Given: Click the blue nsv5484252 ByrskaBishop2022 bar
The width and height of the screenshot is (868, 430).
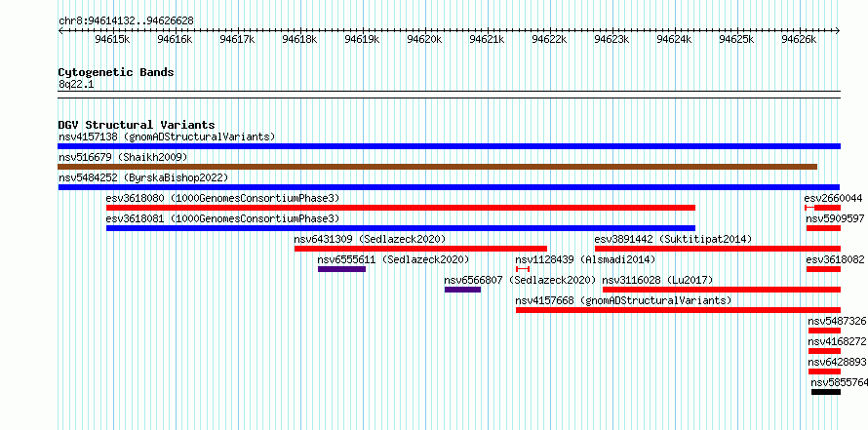Looking at the screenshot, I should coord(449,187).
